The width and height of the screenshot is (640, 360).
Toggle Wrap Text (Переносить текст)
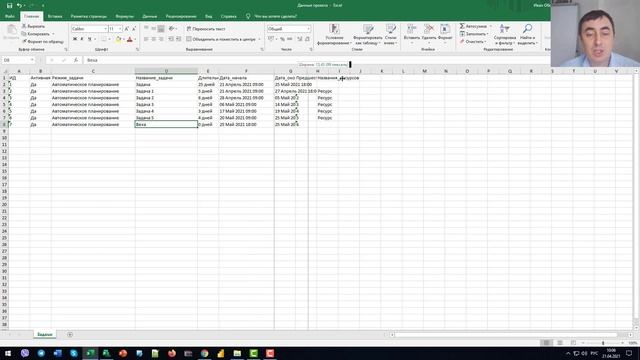click(x=206, y=29)
